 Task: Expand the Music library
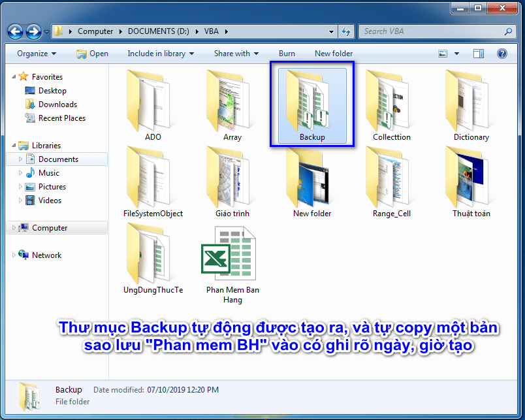coord(20,173)
